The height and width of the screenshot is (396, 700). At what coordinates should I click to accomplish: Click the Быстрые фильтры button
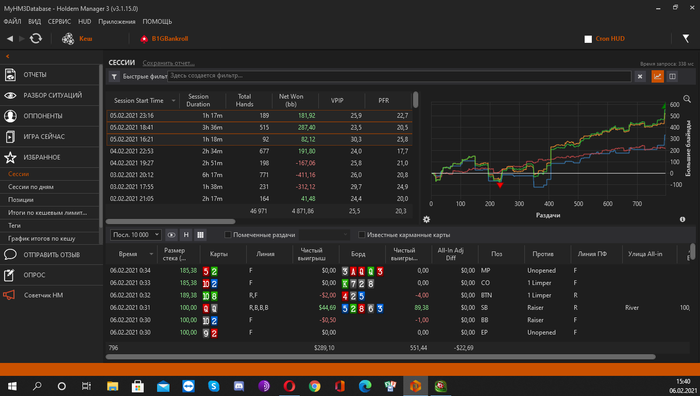(138, 77)
